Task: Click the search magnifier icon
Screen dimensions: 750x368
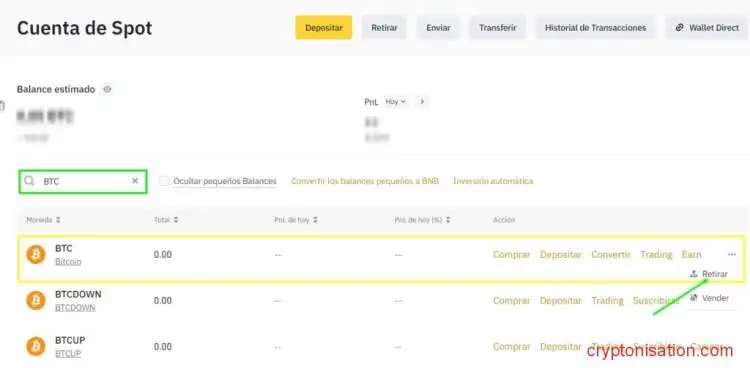Action: pyautogui.click(x=30, y=181)
